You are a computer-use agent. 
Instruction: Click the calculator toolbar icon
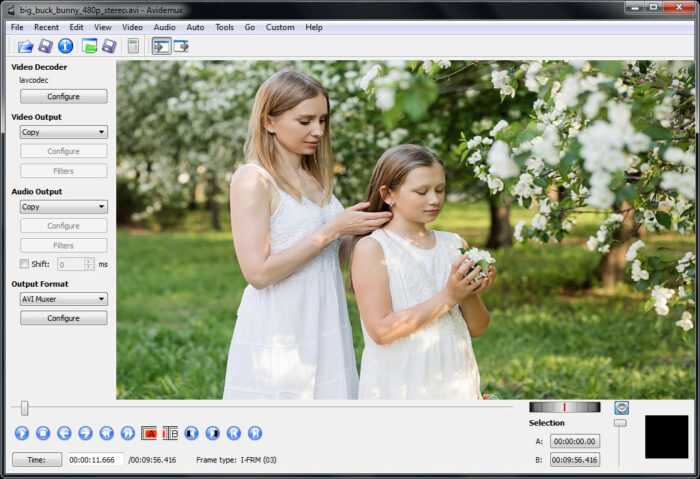(x=133, y=46)
